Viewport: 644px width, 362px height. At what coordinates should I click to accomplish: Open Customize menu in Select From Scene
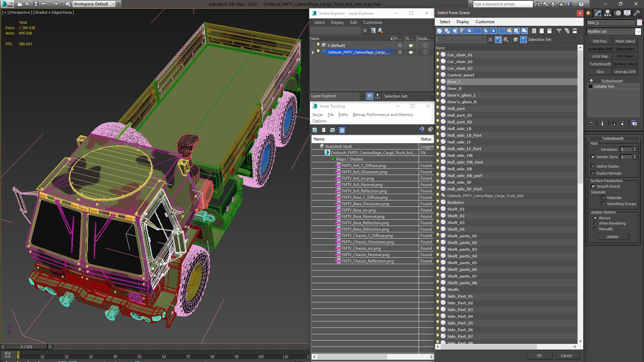[x=485, y=22]
